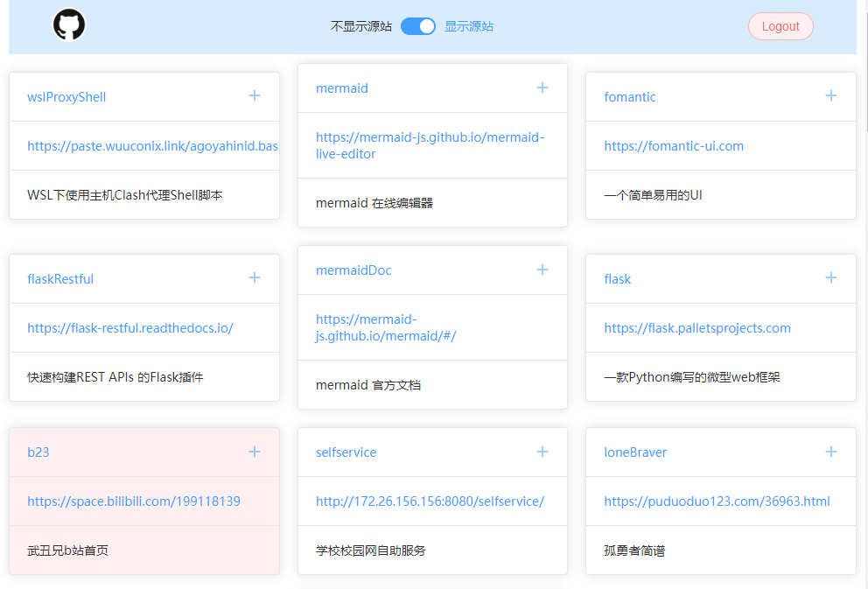The image size is (868, 589).
Task: Select the 显示源站 label
Action: coord(469,26)
